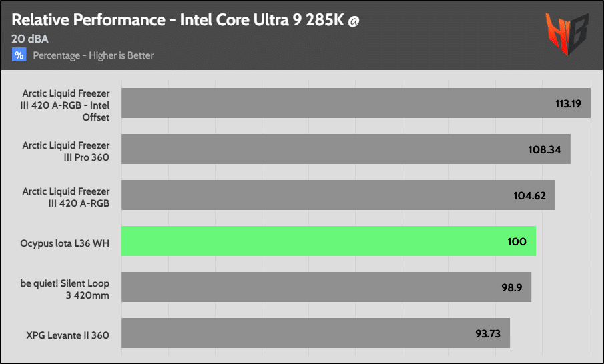Viewport: 604px width, 364px height.
Task: Click the 100 value on green bar
Action: 517,241
